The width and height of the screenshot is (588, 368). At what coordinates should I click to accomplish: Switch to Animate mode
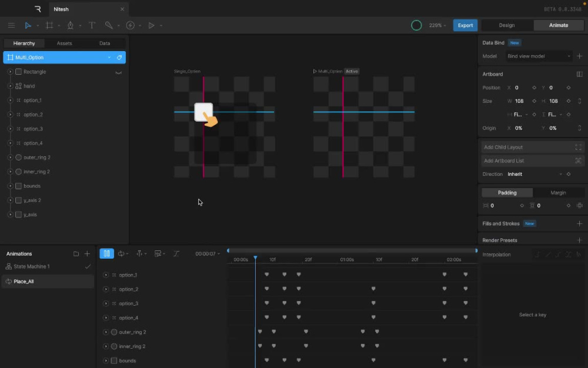559,25
